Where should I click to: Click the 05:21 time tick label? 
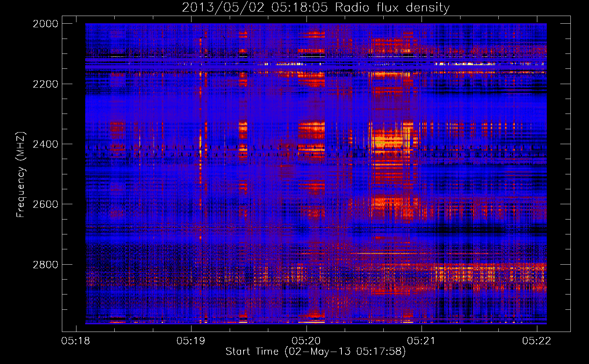(422, 341)
